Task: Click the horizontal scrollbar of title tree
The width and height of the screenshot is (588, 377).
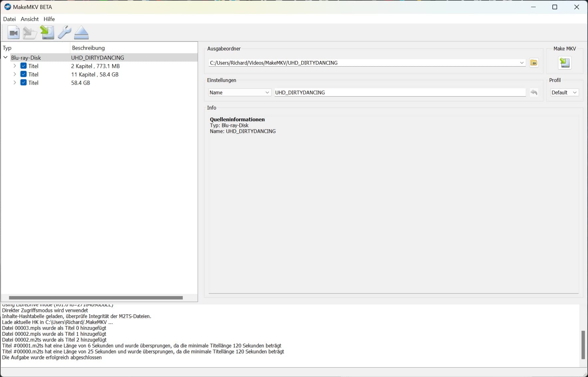Action: (x=96, y=298)
